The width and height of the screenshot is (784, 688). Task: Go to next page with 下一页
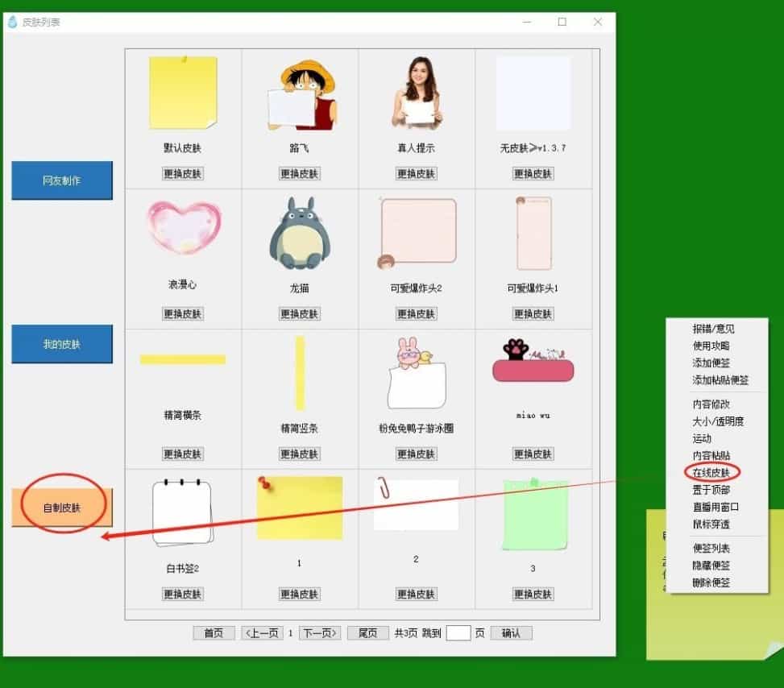pos(320,633)
